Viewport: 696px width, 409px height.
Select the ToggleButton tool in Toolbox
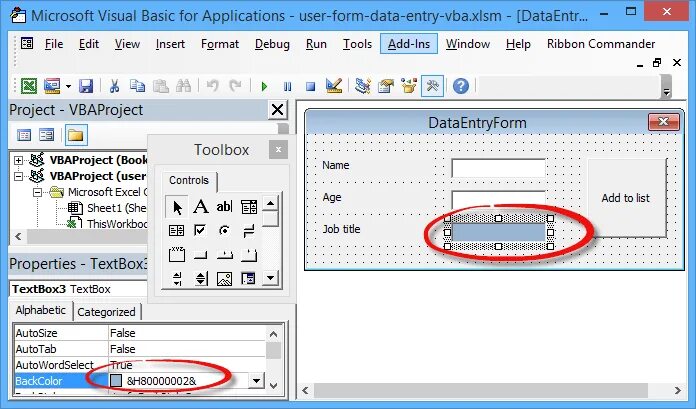(249, 230)
